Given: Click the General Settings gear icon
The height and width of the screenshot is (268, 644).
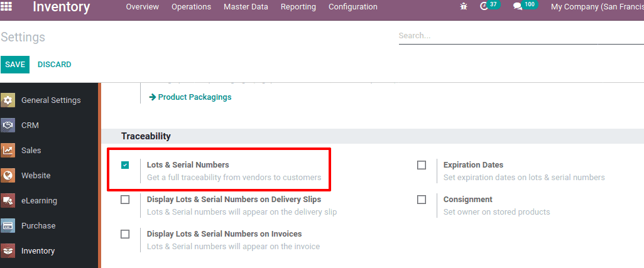Looking at the screenshot, I should pos(8,100).
